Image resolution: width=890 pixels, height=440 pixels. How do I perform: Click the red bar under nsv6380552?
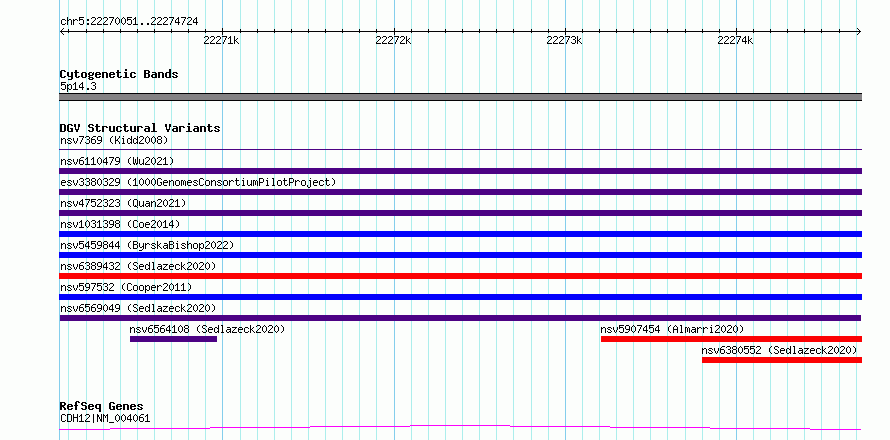point(782,360)
